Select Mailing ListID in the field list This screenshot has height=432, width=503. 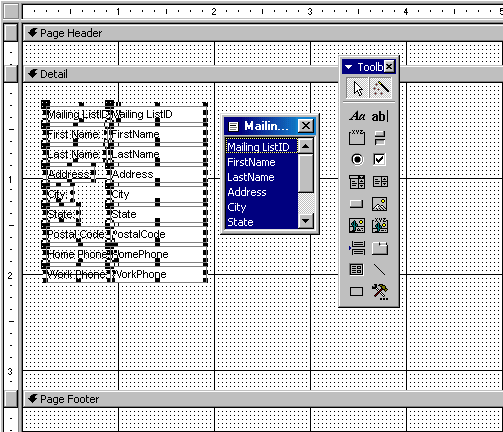pos(261,147)
